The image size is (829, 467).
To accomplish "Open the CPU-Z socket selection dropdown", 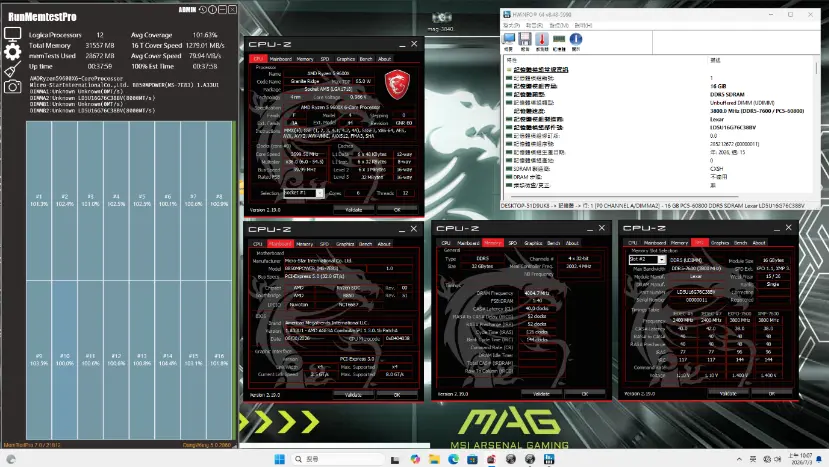I will (x=303, y=193).
